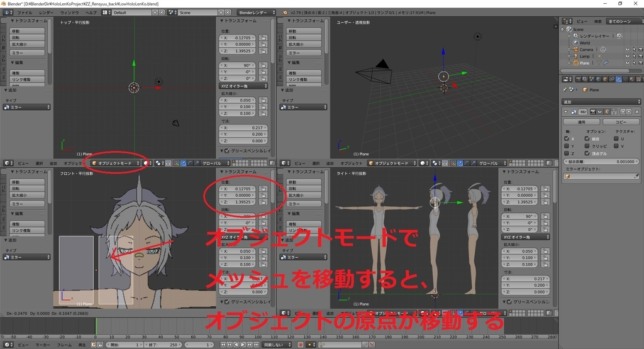Open the Constraints chain tab in properties
The image size is (644, 349).
(x=611, y=79)
